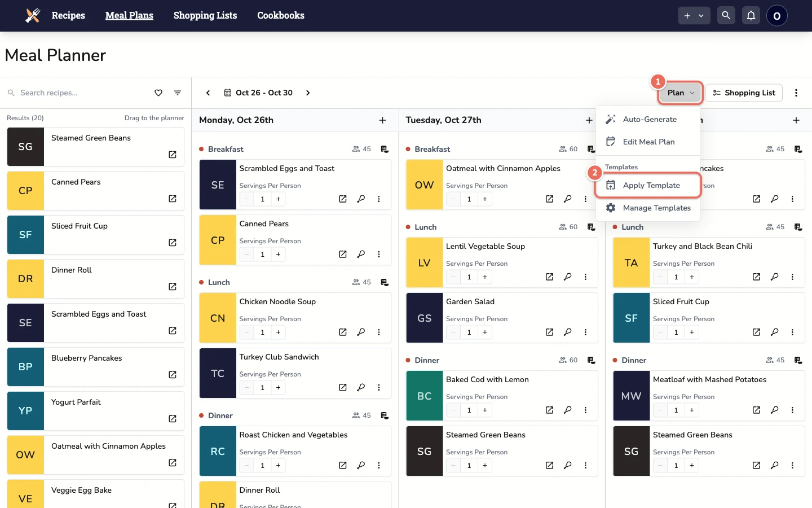Screen dimensions: 812x508
Task: Open the Steamed Green Beans recipe link icon
Action: point(173,155)
